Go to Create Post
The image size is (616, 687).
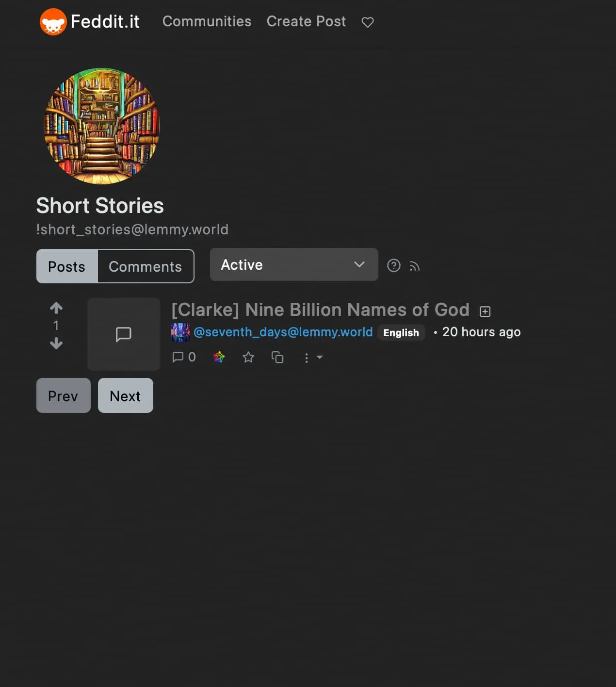307,21
